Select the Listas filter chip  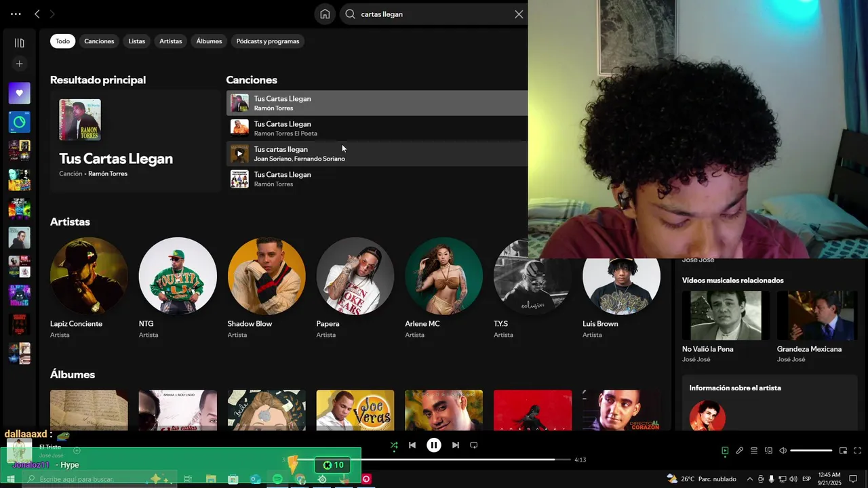click(137, 41)
